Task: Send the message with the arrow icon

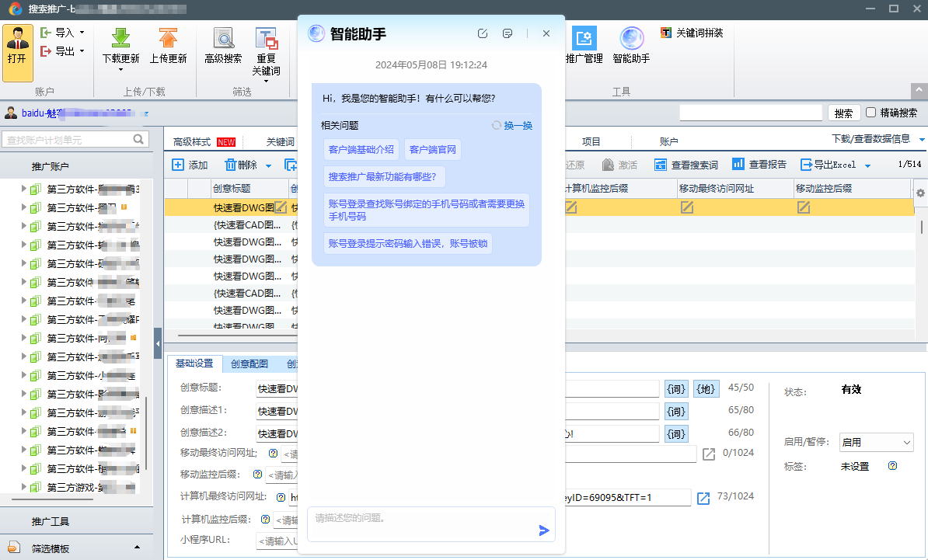Action: (544, 530)
